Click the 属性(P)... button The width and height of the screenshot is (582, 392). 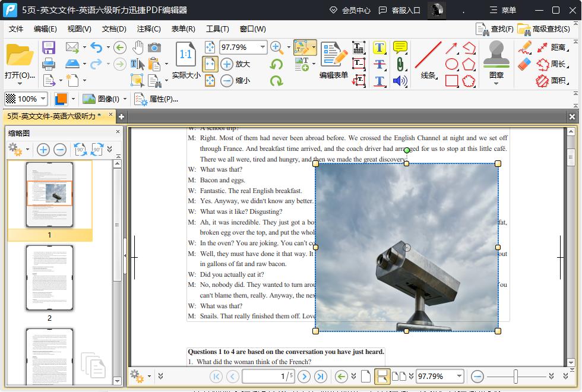click(157, 99)
